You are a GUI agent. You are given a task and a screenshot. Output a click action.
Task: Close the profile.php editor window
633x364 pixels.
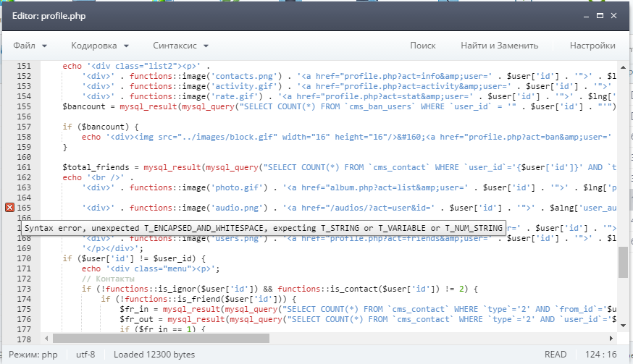click(x=615, y=15)
